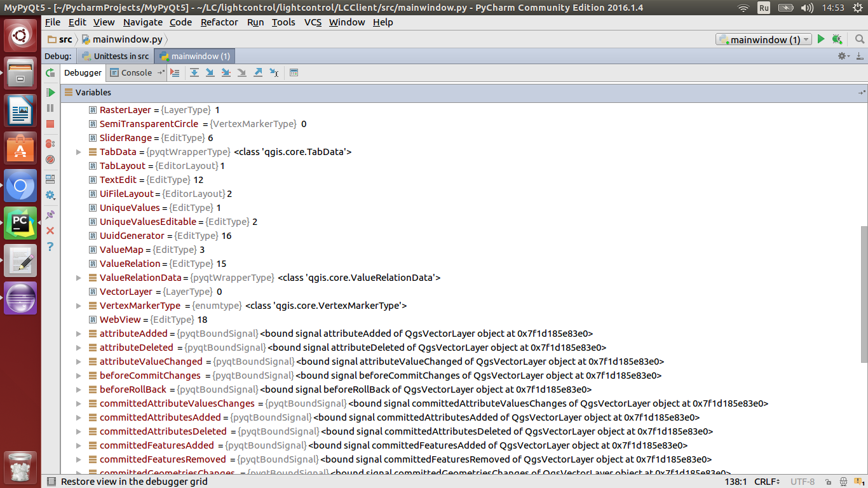Open the VCS menu
The image size is (868, 488).
[313, 22]
